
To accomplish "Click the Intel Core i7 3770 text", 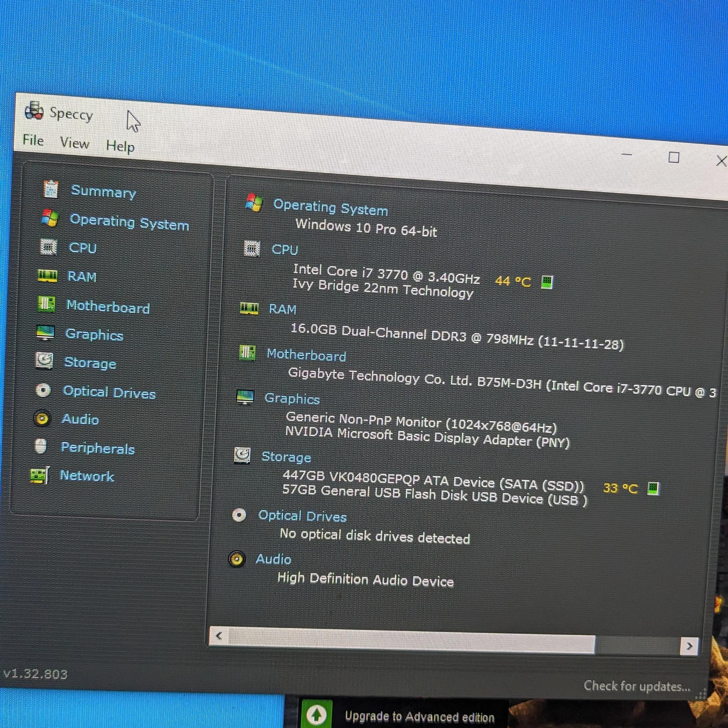I will coord(387,274).
